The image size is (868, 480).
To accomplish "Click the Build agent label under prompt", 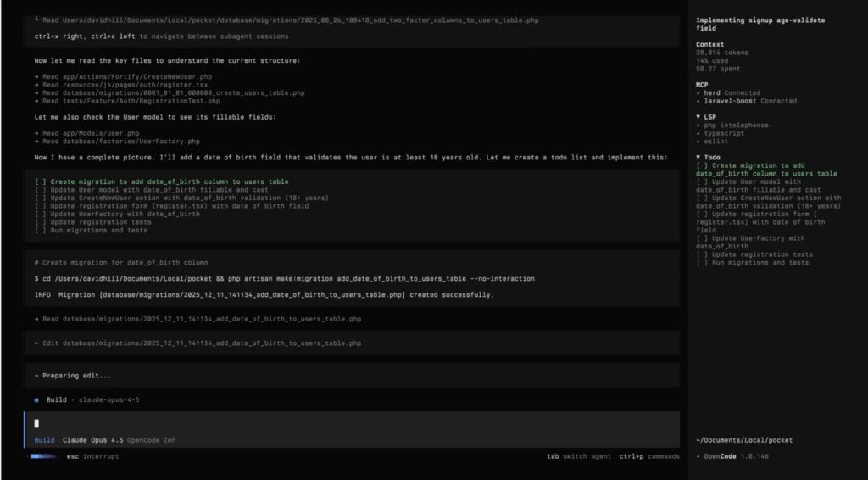I will coord(44,440).
